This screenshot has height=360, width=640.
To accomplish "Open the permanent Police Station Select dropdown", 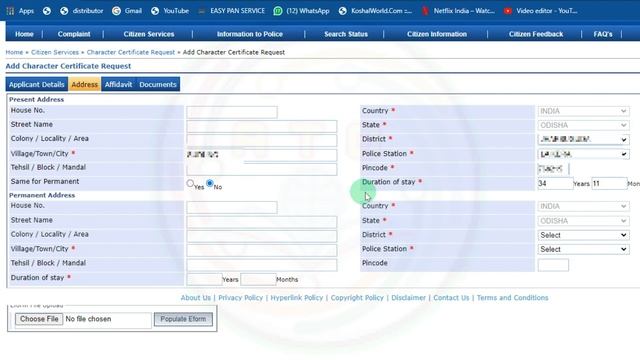I will point(583,249).
